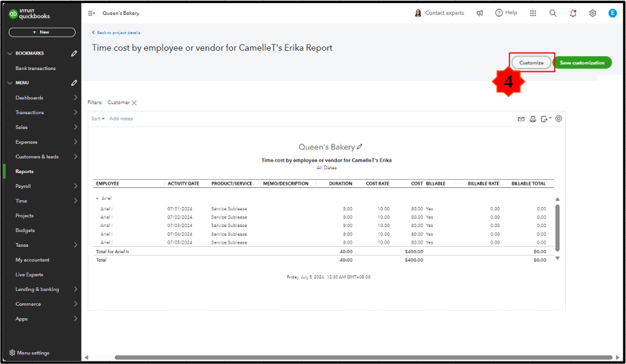Image resolution: width=626 pixels, height=364 pixels.
Task: Click Total for Ariel row label
Action: [x=112, y=252]
